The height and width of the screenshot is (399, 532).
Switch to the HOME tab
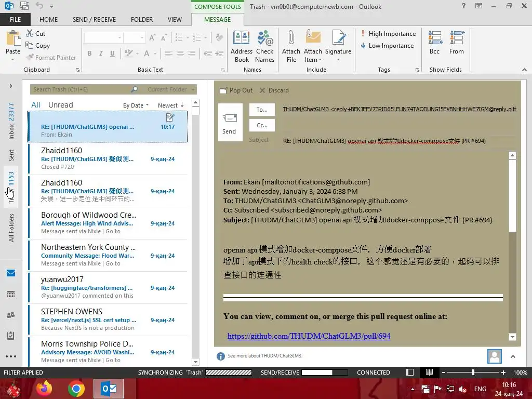(x=48, y=19)
